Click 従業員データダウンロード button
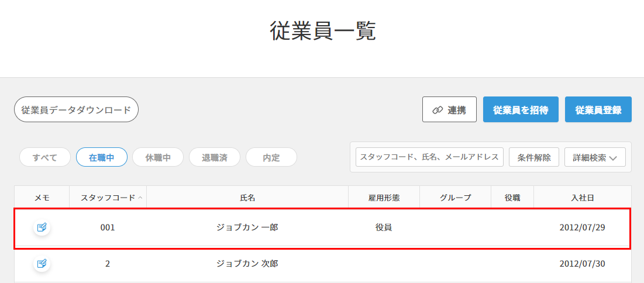 tap(76, 110)
